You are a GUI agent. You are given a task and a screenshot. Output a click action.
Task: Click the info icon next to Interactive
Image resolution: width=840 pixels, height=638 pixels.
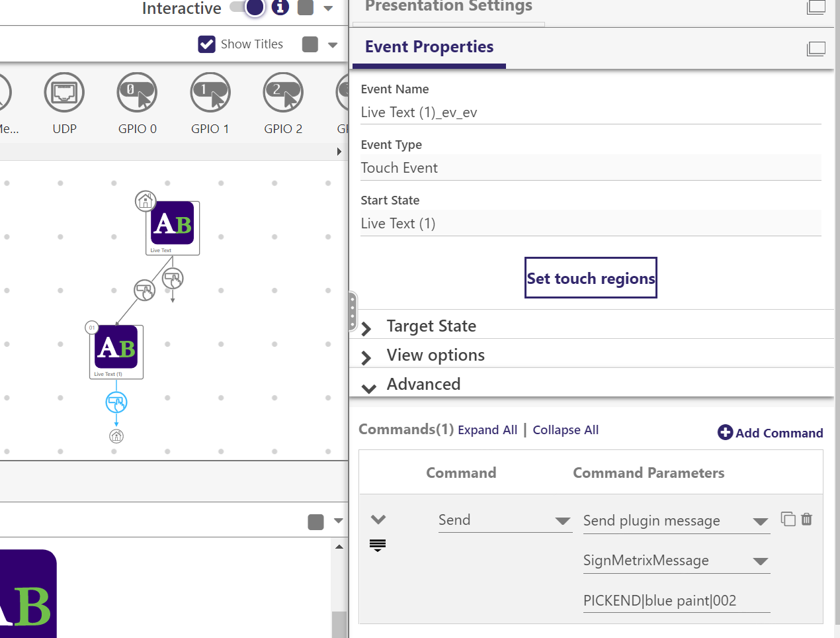click(280, 7)
